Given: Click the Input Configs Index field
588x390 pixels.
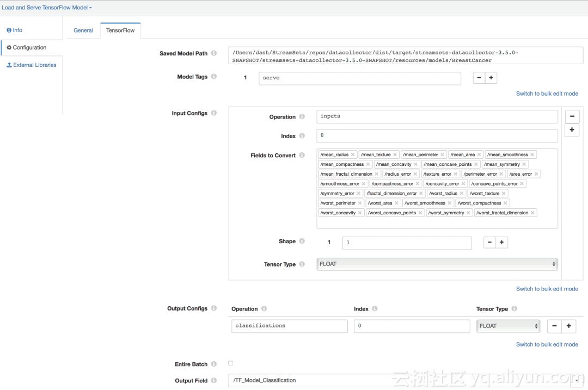Looking at the screenshot, I should (437, 135).
